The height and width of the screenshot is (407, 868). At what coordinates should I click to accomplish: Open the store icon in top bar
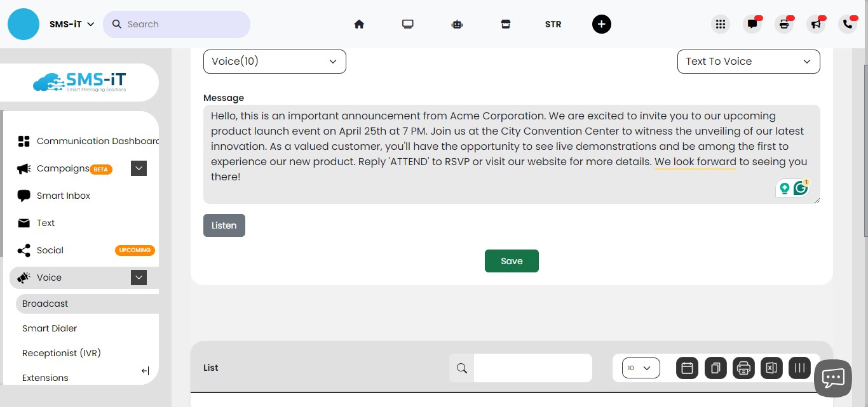pos(506,24)
